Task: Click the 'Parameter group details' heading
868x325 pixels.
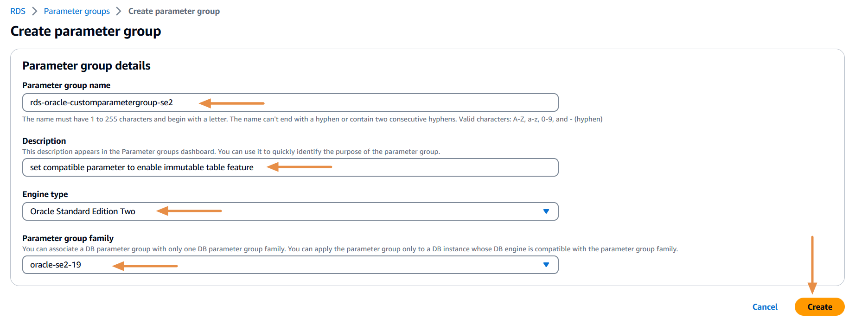Action: (86, 66)
